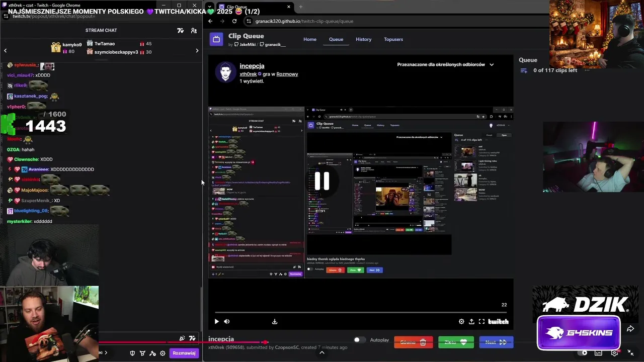Image resolution: width=644 pixels, height=362 pixels.
Task: Open the emote celebration icon in chat input
Action: (x=182, y=338)
